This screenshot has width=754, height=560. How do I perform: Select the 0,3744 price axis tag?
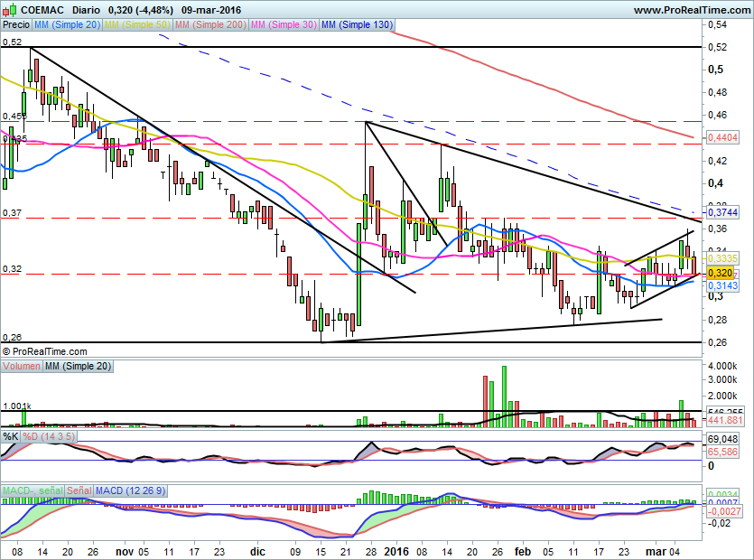[721, 212]
